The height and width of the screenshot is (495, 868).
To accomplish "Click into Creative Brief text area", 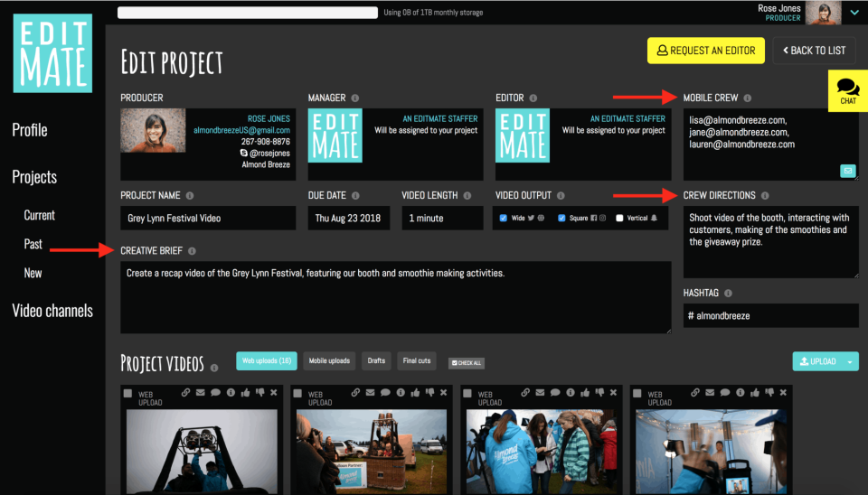I will [x=396, y=297].
